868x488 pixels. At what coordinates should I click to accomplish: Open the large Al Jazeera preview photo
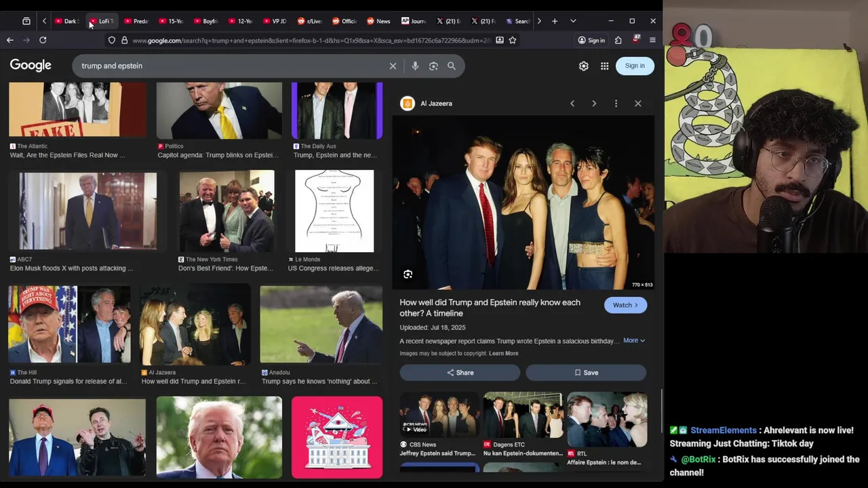523,203
